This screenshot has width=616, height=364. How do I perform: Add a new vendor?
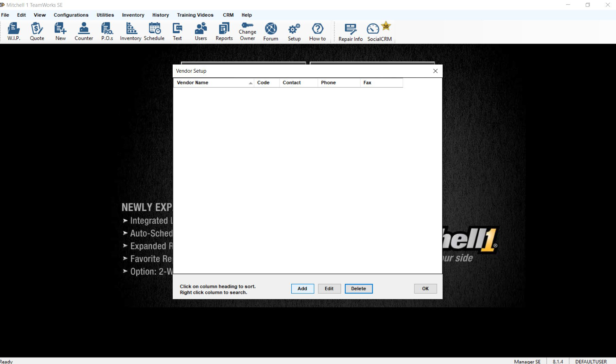coord(302,289)
